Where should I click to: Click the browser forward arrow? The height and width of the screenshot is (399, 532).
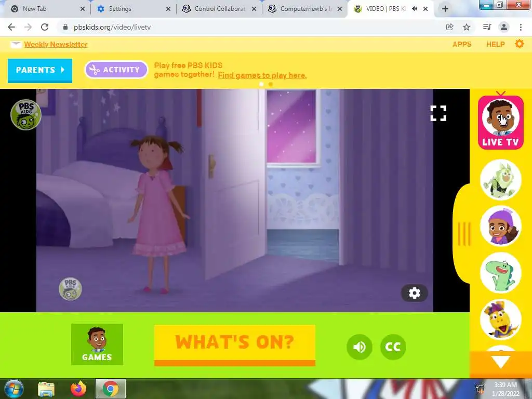pos(28,27)
